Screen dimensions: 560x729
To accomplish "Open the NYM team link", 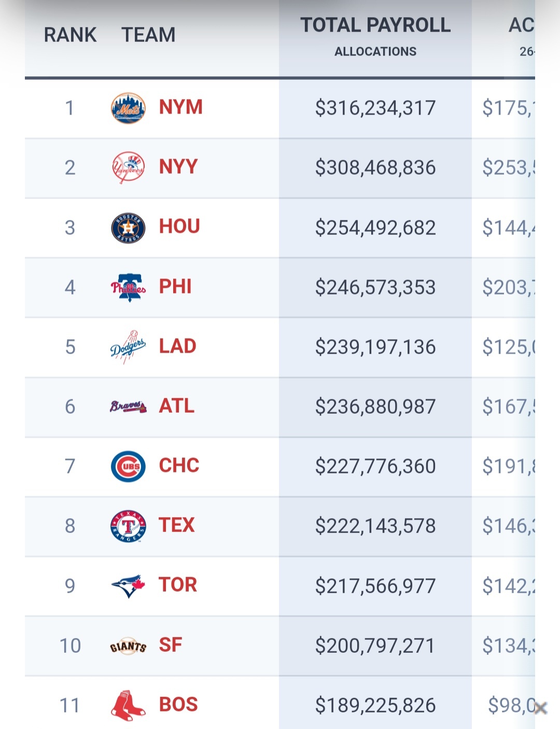I will [180, 107].
